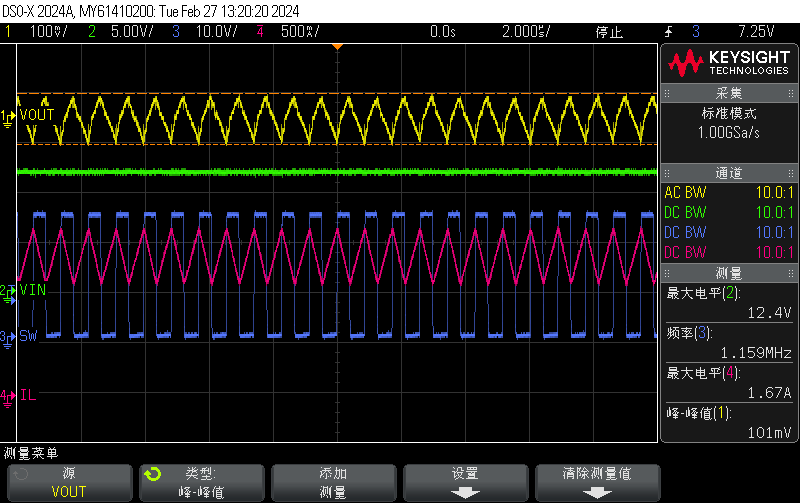Click the grip dots left of 采集 header
This screenshot has height=503, width=800.
click(667, 93)
